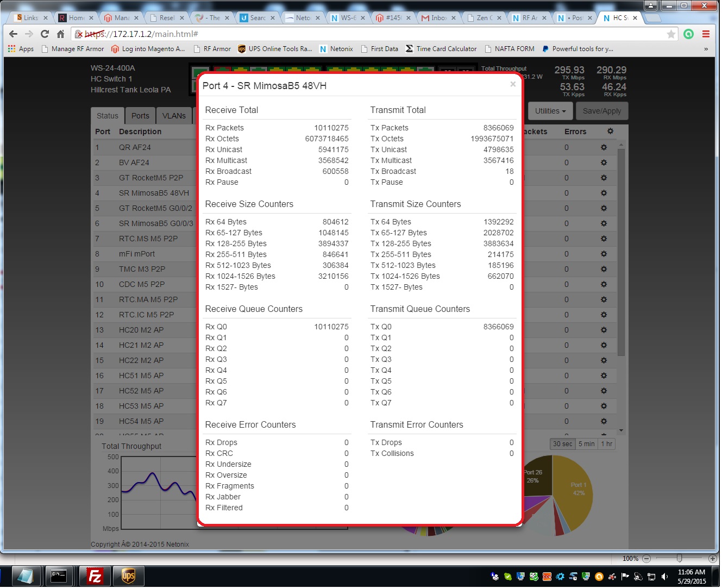Set the chart interval to 1 hr
722x588 pixels.
pos(606,444)
